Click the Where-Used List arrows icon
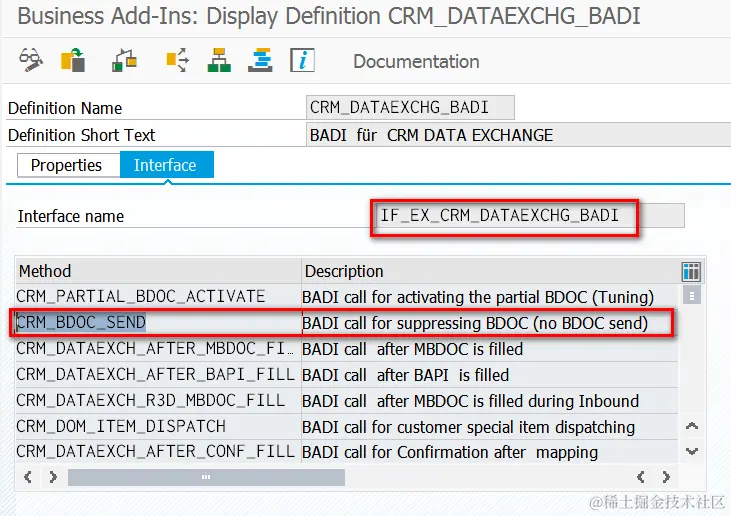 178,60
